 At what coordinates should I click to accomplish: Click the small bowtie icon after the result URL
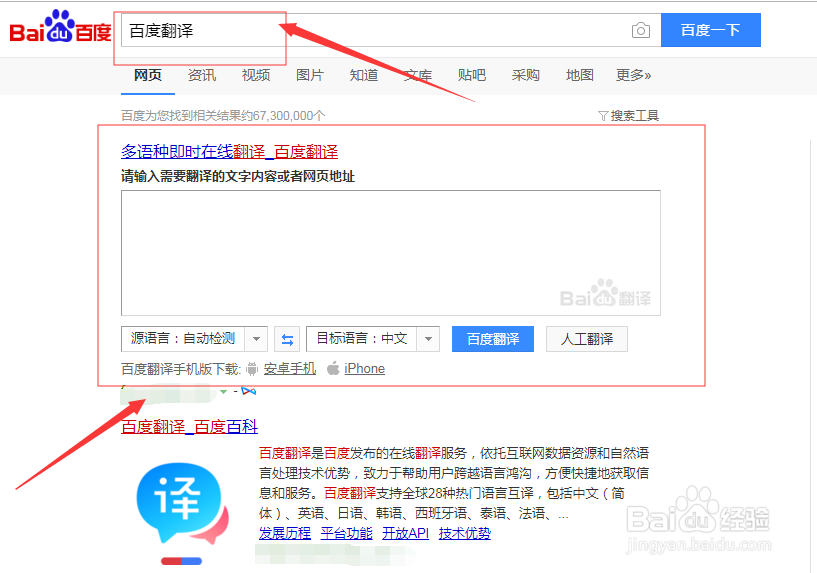click(249, 391)
